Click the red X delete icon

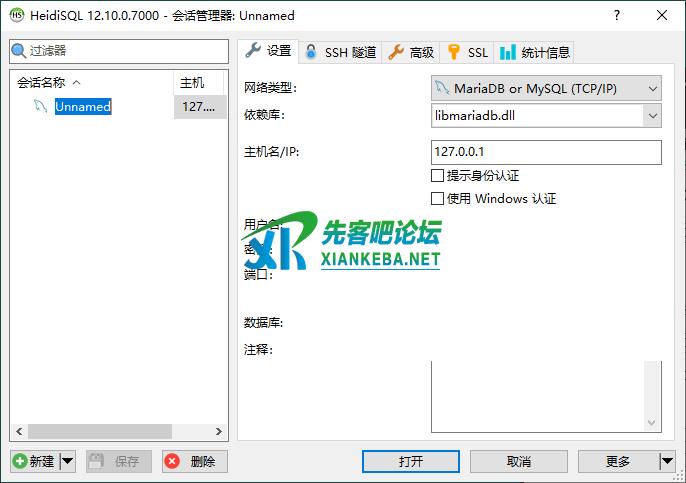(x=172, y=461)
